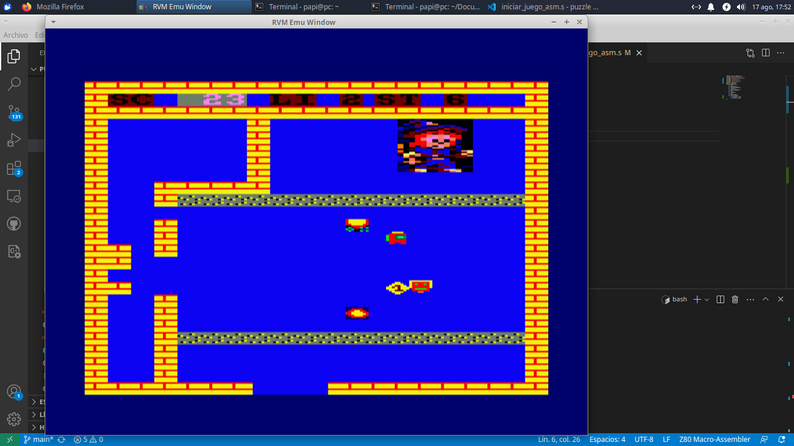The width and height of the screenshot is (794, 446).
Task: Click the Copilot status icon in status bar
Action: click(x=764, y=439)
